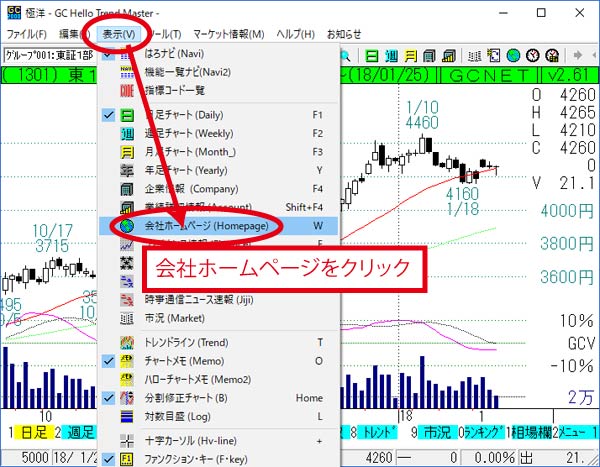Open the グループ001:東証1部 group combo box

point(50,56)
